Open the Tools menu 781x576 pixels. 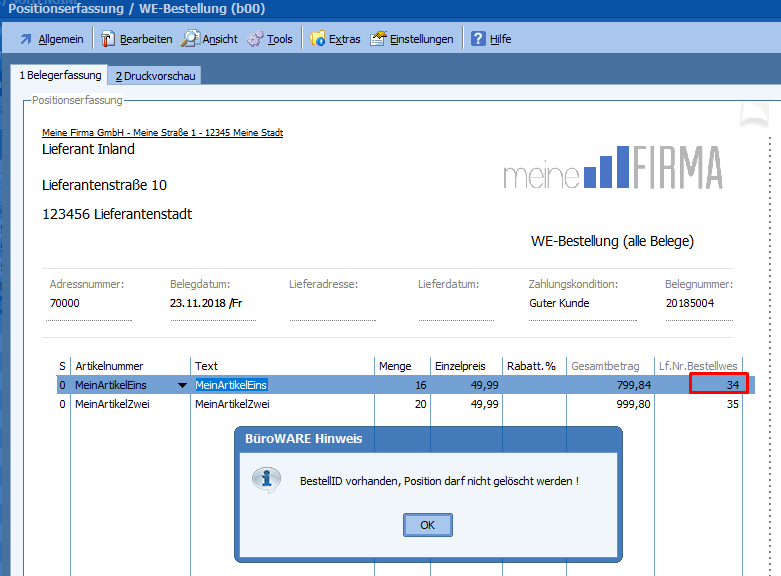pyautogui.click(x=279, y=39)
